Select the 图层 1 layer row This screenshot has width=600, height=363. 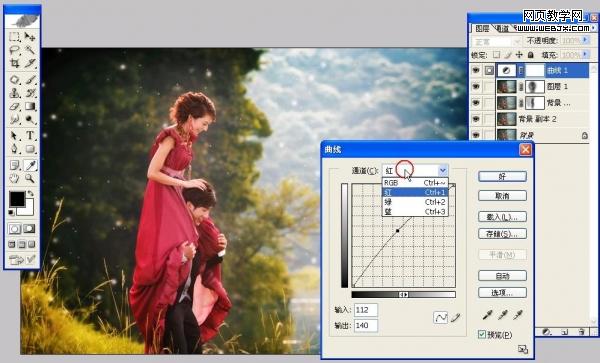click(528, 87)
